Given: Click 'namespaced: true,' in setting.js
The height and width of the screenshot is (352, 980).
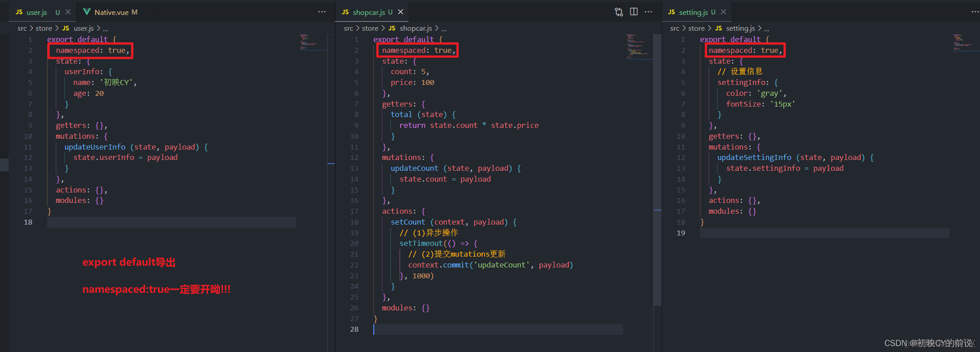Looking at the screenshot, I should [x=746, y=51].
